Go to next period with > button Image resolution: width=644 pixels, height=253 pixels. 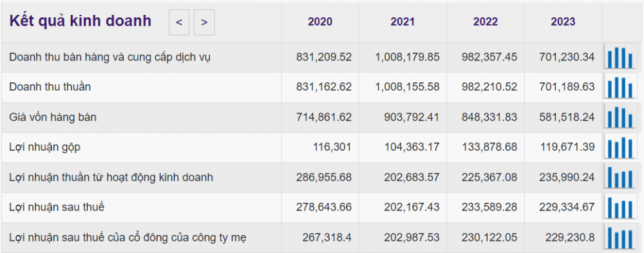click(x=204, y=22)
